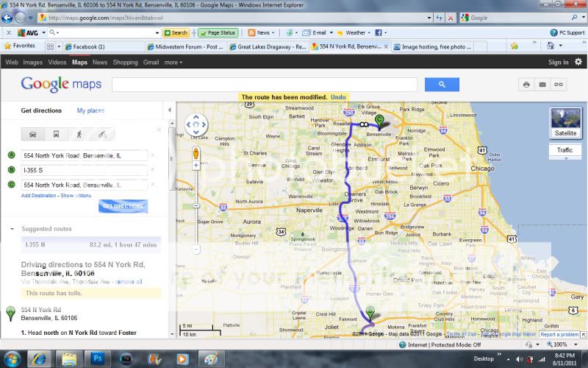This screenshot has width=588, height=368.
Task: Collapse the left directions panel arrow
Action: coord(171,110)
